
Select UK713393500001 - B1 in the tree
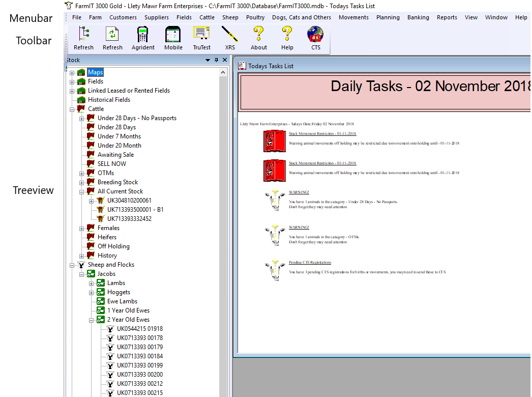click(135, 210)
